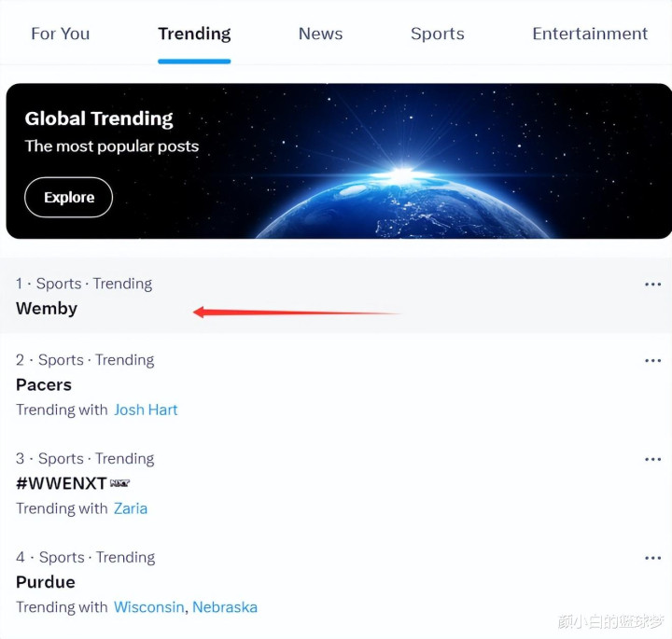The image size is (672, 639).
Task: Switch to the For You tab
Action: (x=60, y=34)
